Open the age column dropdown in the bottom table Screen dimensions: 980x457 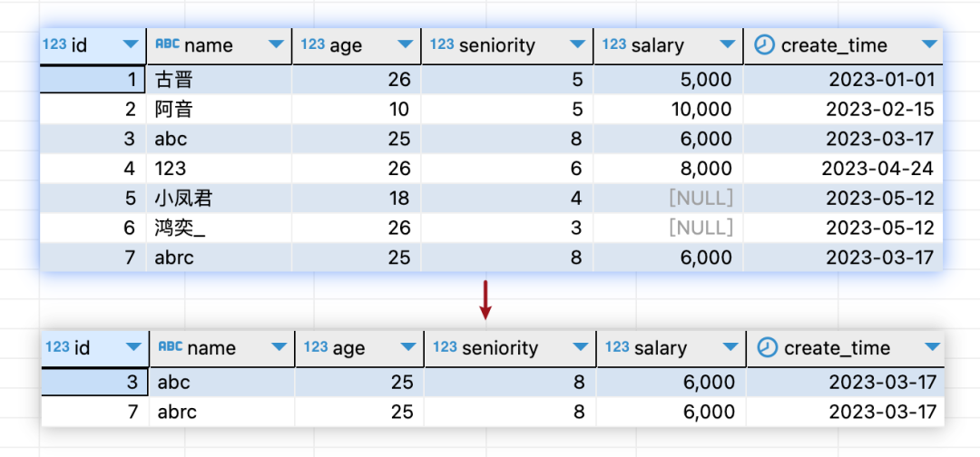[x=408, y=347]
